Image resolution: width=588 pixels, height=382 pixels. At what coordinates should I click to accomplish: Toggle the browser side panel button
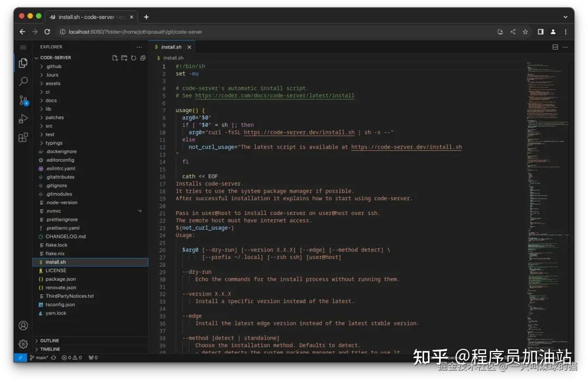coord(540,32)
